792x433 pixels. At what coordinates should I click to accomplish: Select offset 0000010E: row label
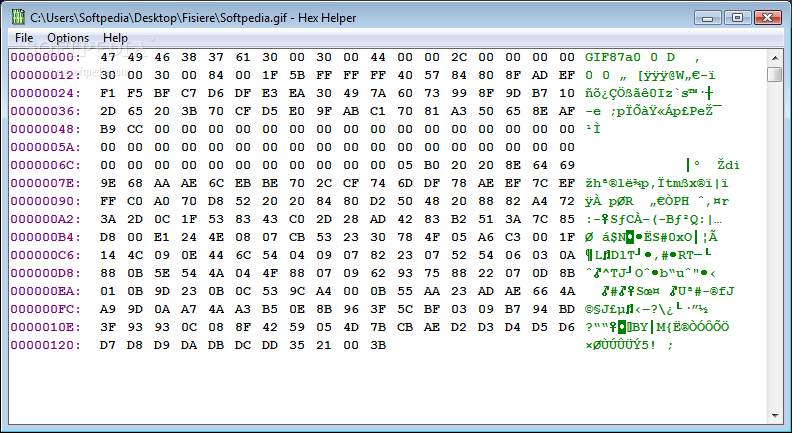point(45,327)
